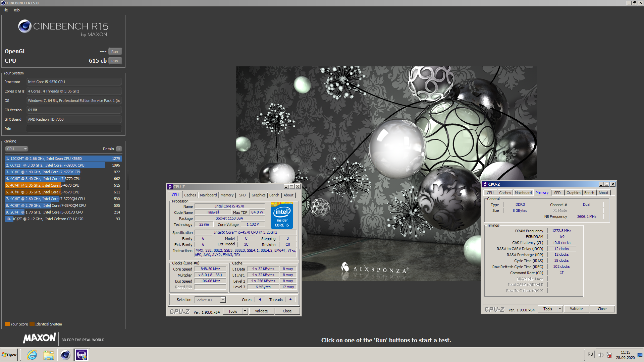Image resolution: width=644 pixels, height=362 pixels.
Task: Switch to Mainboard tab in right CPU-Z
Action: point(523,193)
